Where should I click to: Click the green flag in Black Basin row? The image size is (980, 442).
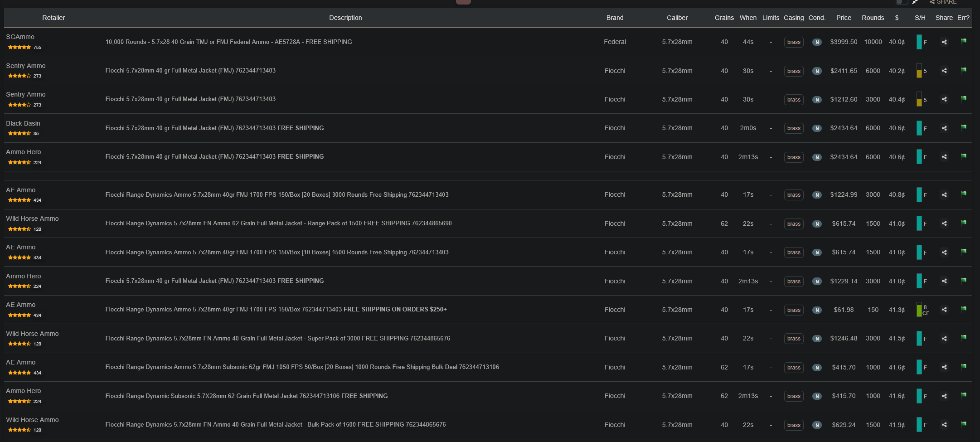[963, 127]
